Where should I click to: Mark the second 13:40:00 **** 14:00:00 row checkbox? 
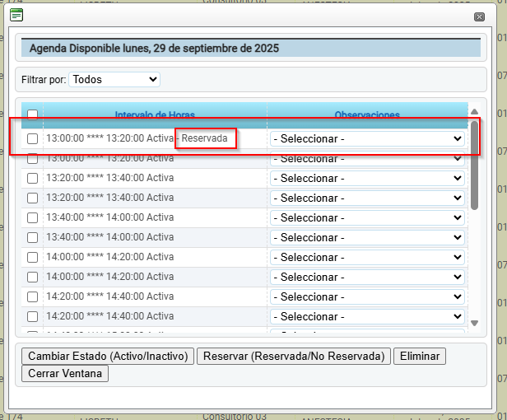pyautogui.click(x=32, y=237)
